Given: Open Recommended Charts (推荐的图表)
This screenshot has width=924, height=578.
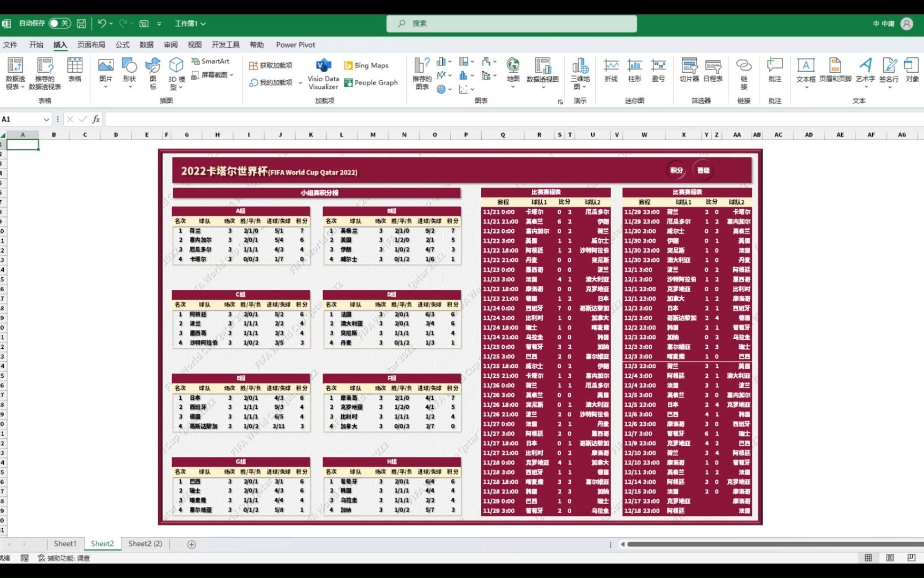Looking at the screenshot, I should (422, 73).
